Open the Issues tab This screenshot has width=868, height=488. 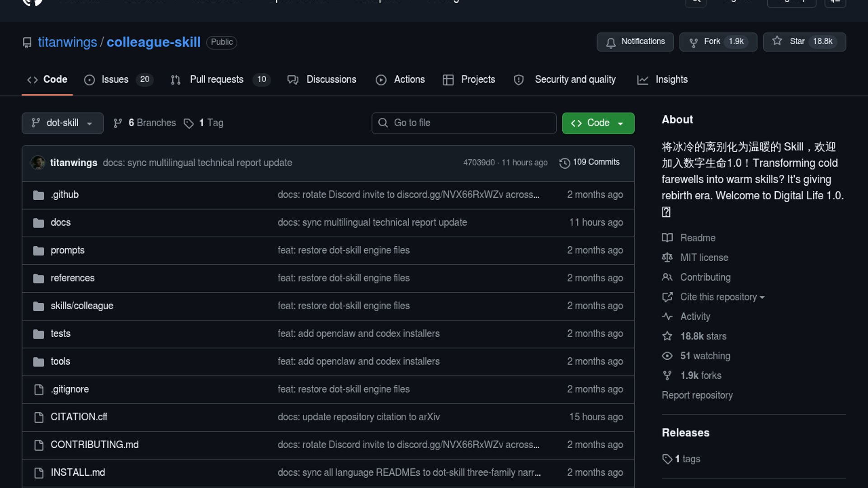pyautogui.click(x=118, y=80)
